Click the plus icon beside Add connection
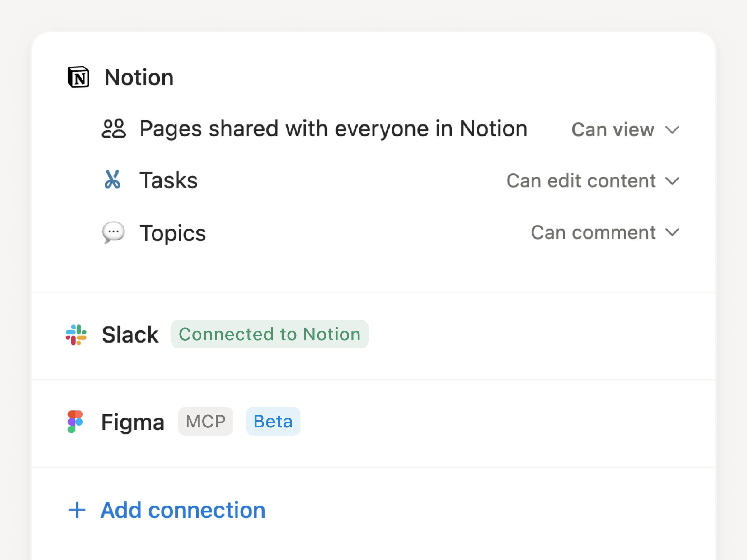747x560 pixels. 77,510
